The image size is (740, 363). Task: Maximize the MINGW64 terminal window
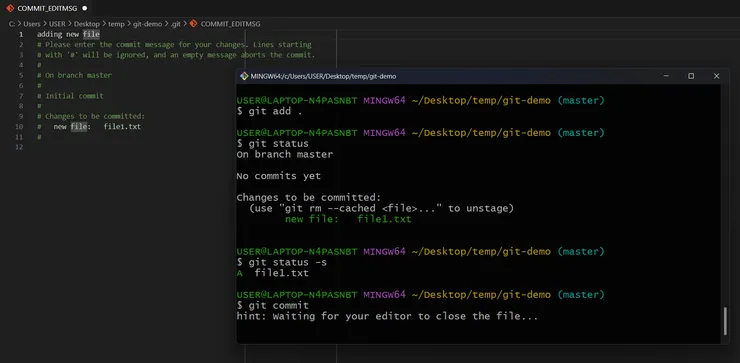[691, 76]
